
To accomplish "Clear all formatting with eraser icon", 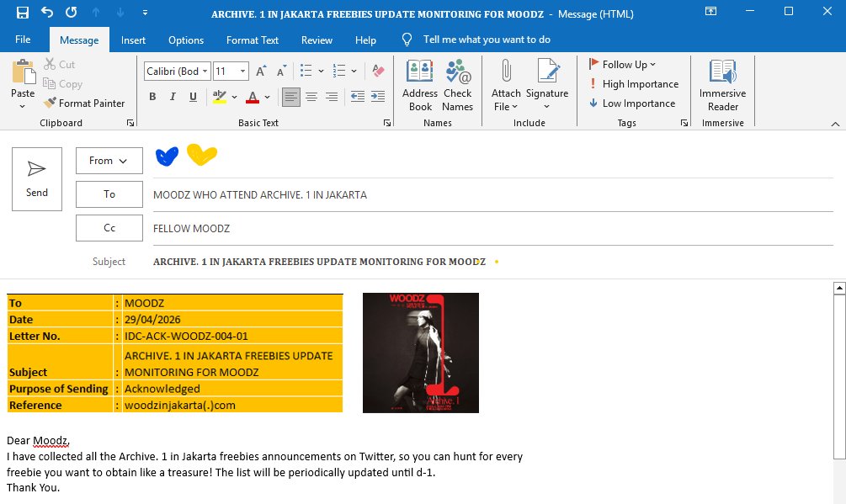I will click(x=378, y=71).
